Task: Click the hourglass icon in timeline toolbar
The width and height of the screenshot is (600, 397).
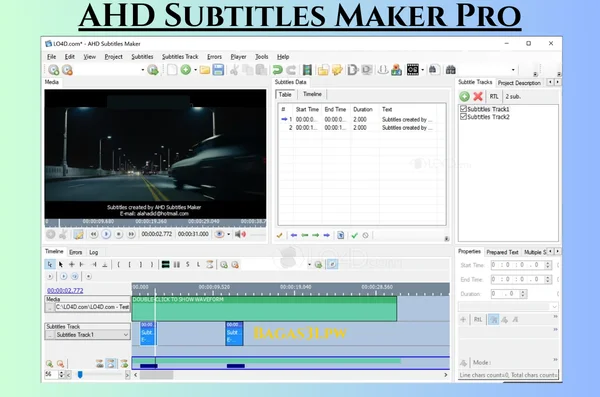Action: pos(210,265)
